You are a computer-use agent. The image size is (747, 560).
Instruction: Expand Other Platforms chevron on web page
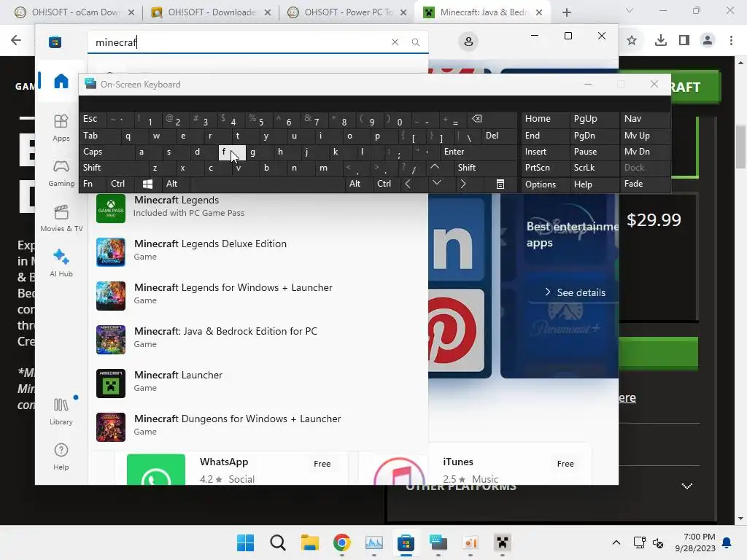pos(686,486)
